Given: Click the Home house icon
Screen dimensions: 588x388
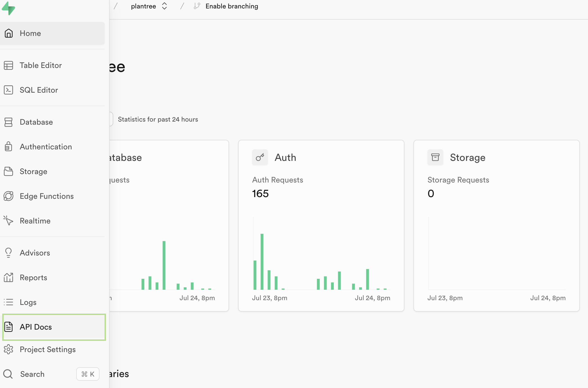Looking at the screenshot, I should [9, 33].
